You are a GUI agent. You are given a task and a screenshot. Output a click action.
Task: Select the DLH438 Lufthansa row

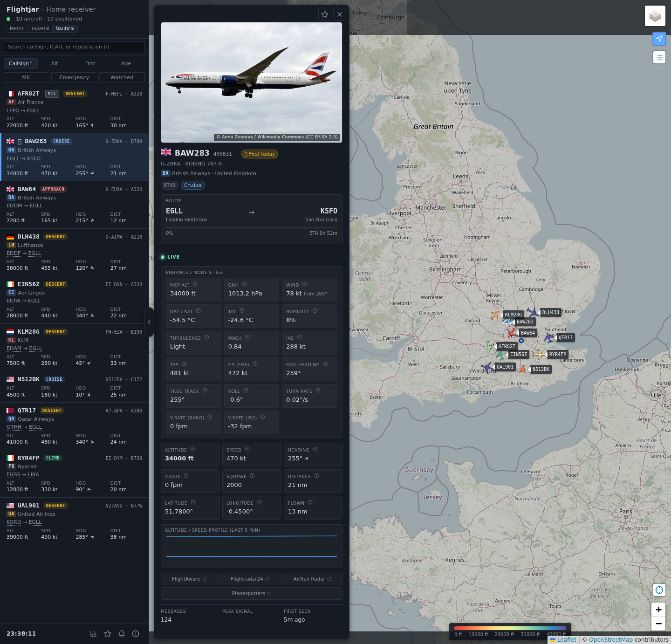(x=75, y=253)
